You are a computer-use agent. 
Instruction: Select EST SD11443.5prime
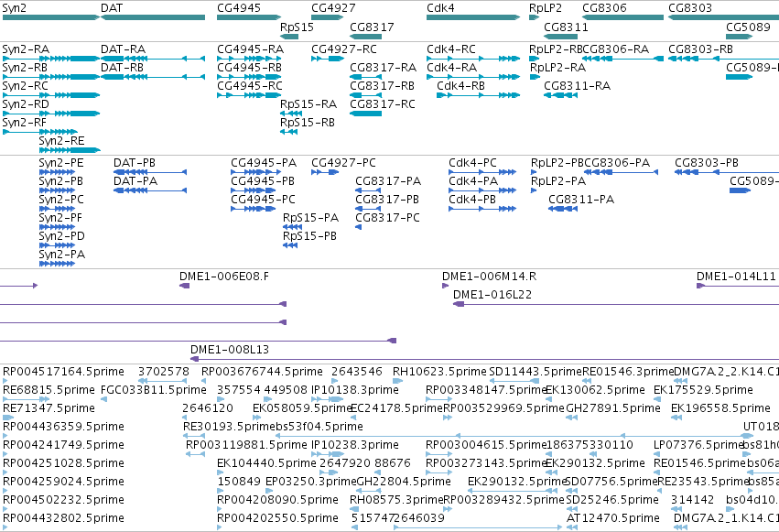coord(536,372)
